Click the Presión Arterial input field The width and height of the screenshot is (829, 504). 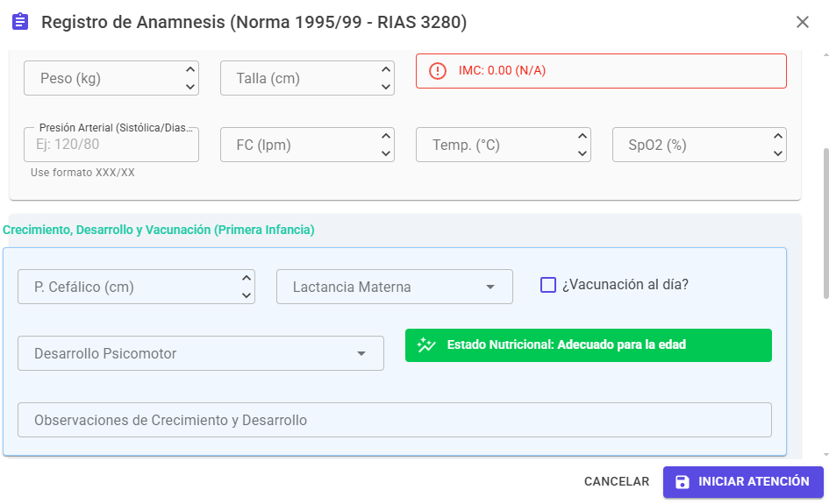coord(111,145)
